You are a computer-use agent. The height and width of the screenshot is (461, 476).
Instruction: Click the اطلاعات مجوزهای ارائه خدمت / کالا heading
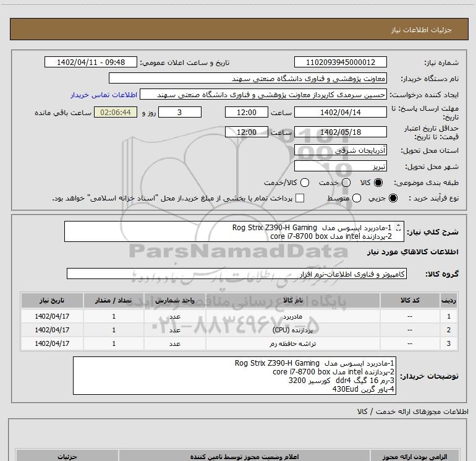[412, 411]
